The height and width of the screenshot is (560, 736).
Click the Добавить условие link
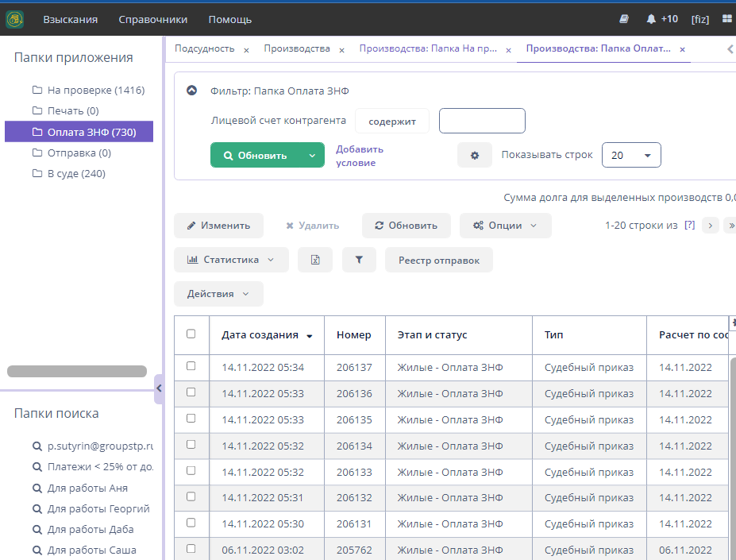tap(359, 156)
